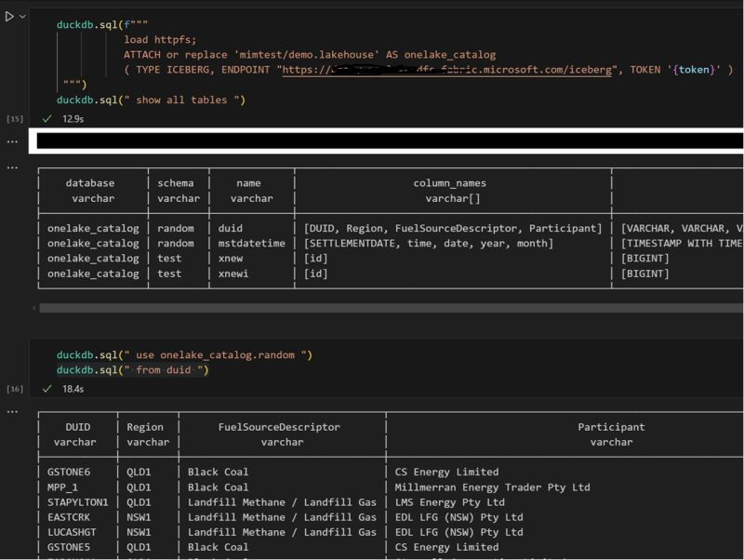Click the success checkmark beside 12.9s
The height and width of the screenshot is (560, 744).
coord(46,119)
